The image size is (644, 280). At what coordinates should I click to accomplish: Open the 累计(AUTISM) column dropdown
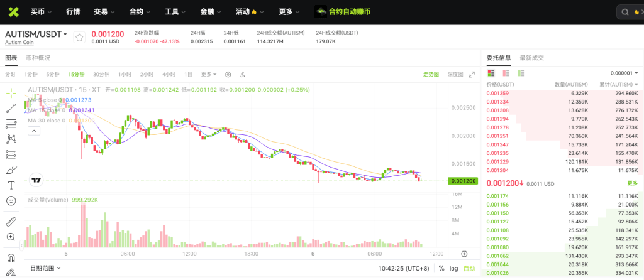[x=619, y=85]
